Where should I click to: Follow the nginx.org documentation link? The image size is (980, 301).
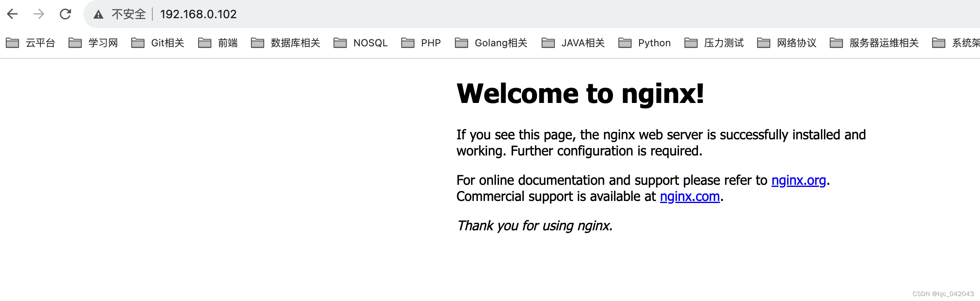pos(798,181)
